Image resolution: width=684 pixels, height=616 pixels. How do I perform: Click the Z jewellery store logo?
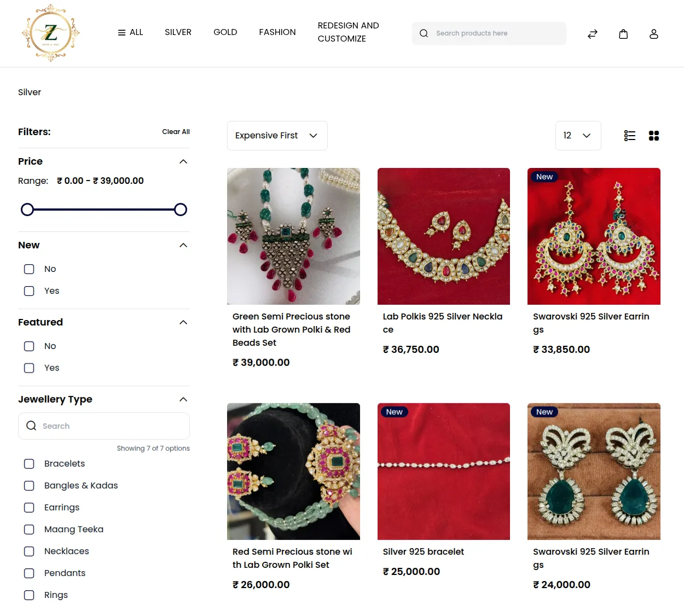tap(50, 33)
